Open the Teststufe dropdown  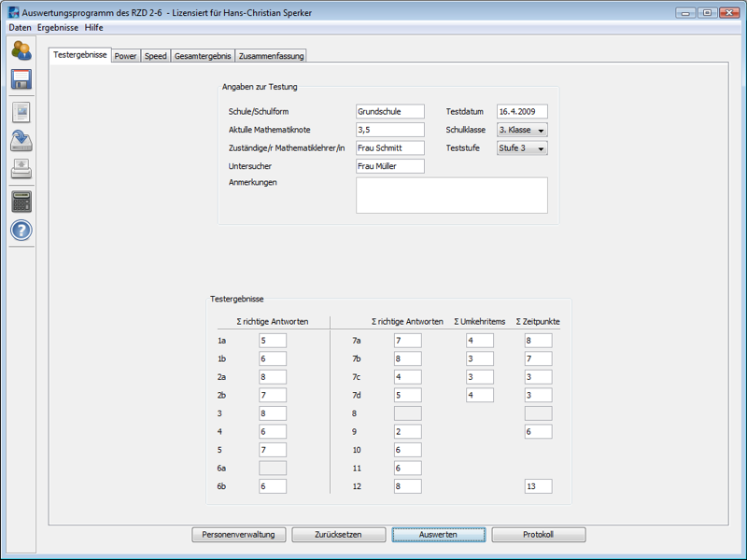tap(541, 148)
